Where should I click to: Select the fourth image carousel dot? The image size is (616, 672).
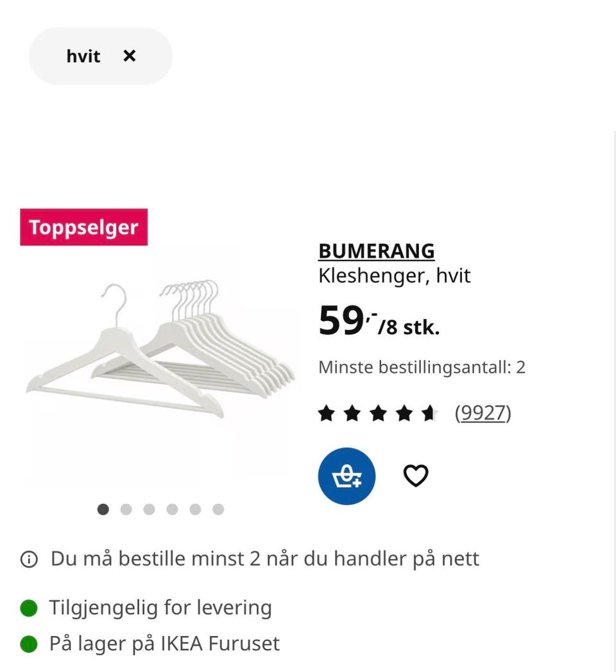click(172, 509)
